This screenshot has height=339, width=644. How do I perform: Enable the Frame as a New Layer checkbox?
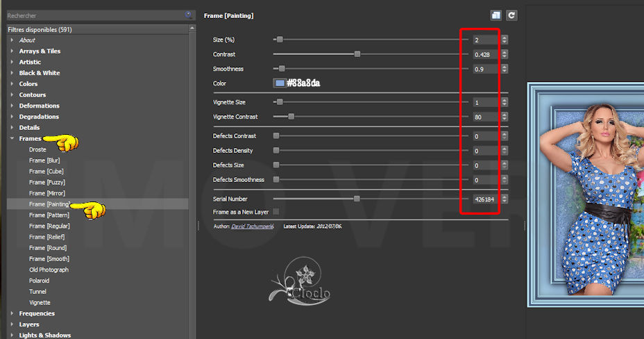pos(277,212)
